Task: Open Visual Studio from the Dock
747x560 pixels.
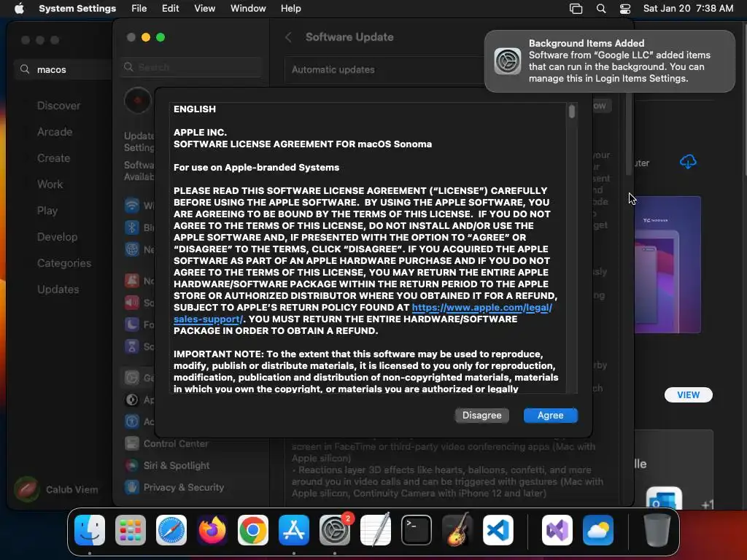Action: tap(557, 530)
